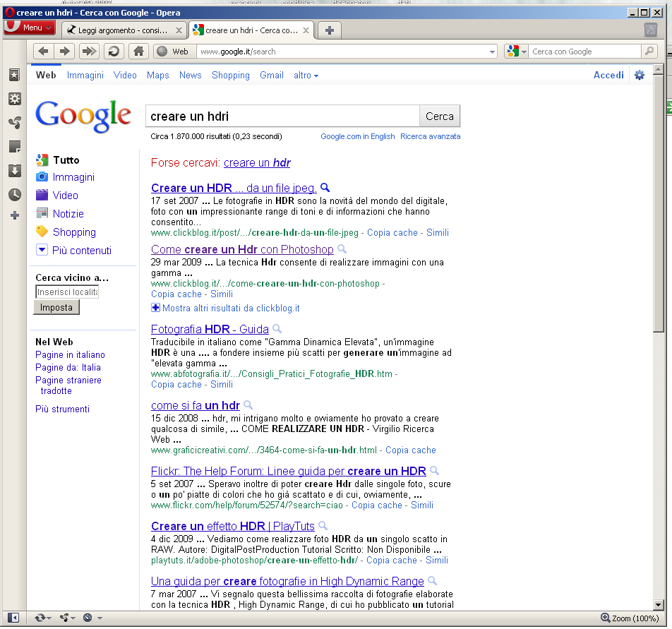Open Google settings gear icon
Screen dimensions: 672x629
(x=639, y=75)
